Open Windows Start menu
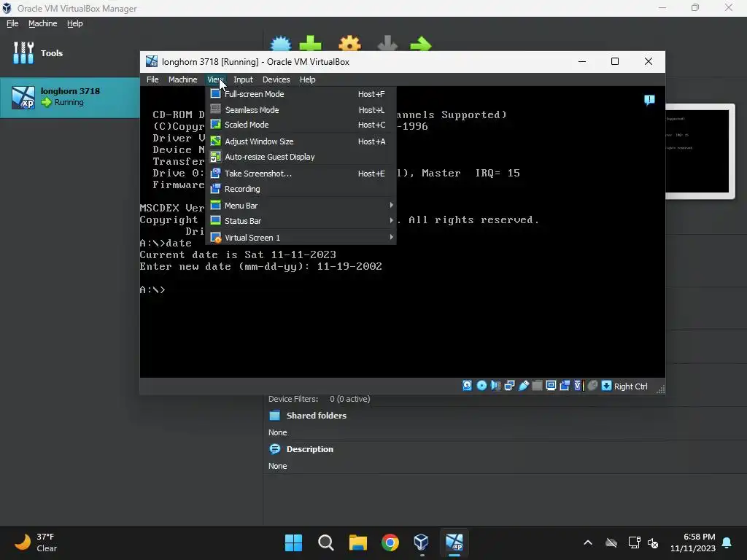 coord(293,542)
